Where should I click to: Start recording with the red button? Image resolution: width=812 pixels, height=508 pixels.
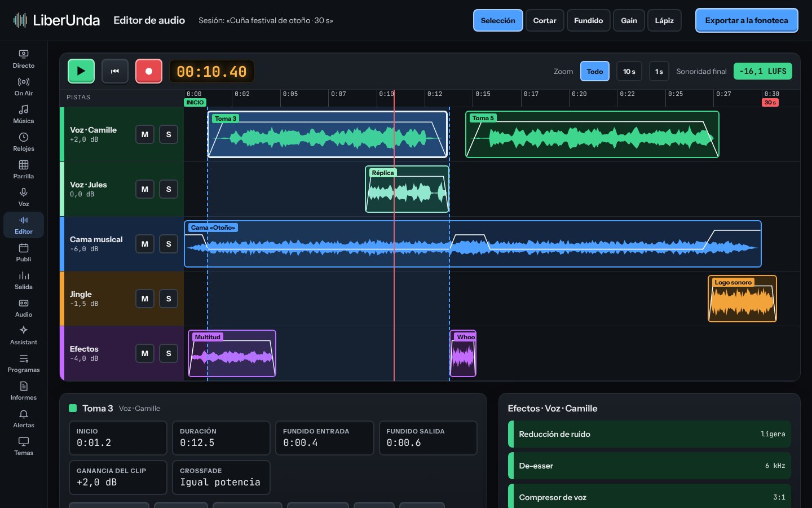[149, 71]
